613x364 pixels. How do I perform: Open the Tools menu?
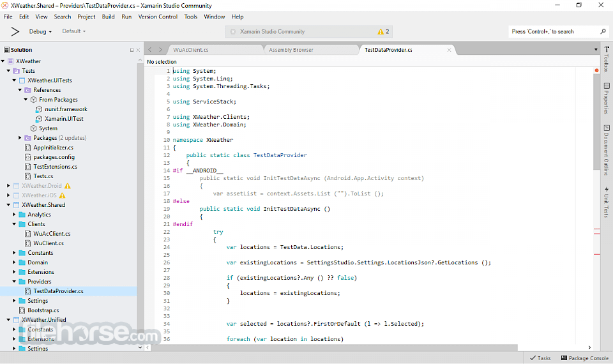191,17
